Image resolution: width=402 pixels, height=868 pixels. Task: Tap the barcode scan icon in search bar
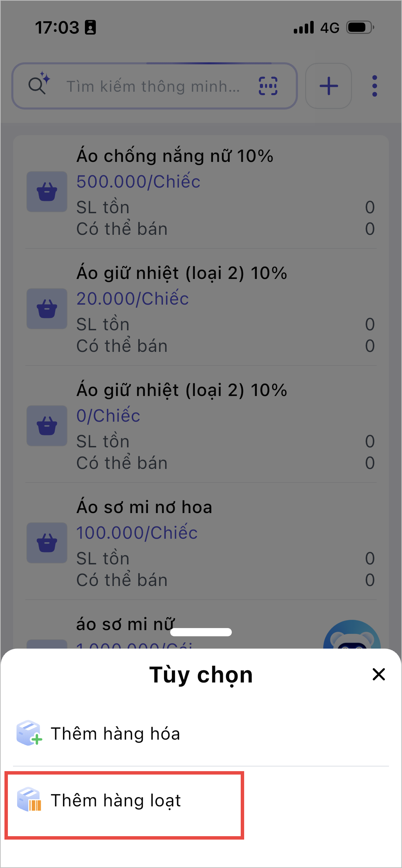268,86
